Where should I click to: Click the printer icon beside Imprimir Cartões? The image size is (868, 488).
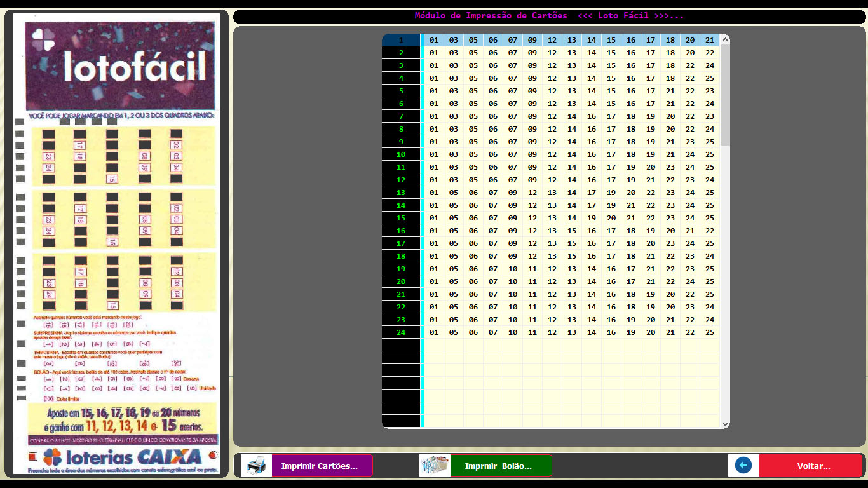click(x=256, y=466)
